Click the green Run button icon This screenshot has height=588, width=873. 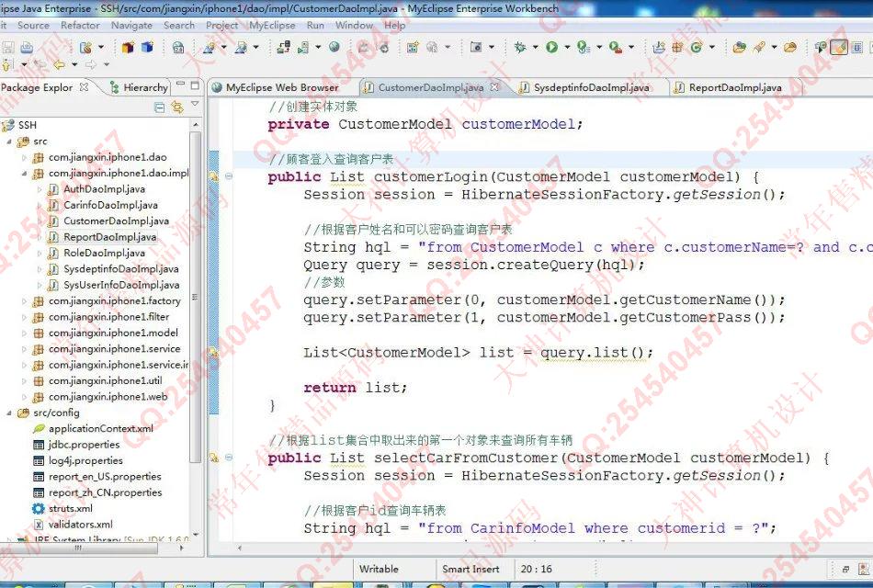[551, 48]
